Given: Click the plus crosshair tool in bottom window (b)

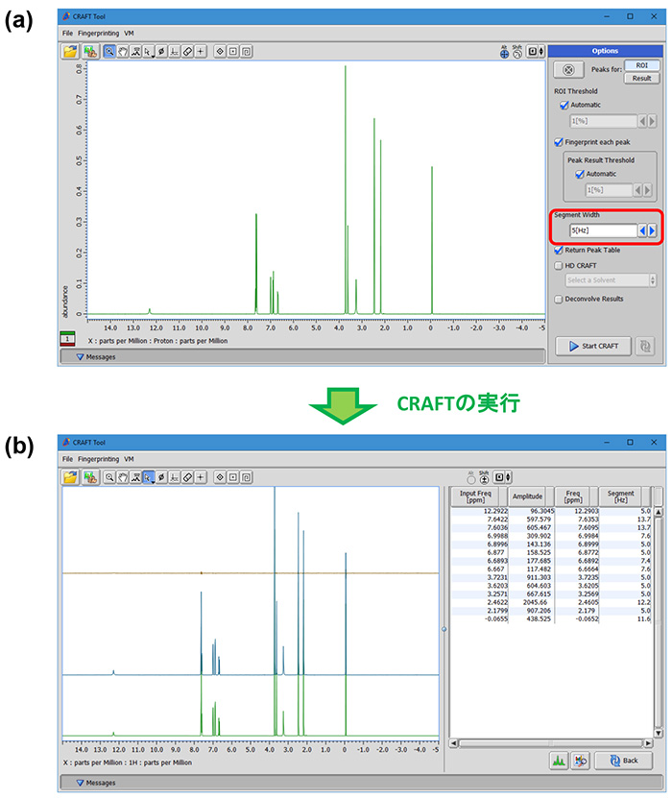Looking at the screenshot, I should [201, 477].
